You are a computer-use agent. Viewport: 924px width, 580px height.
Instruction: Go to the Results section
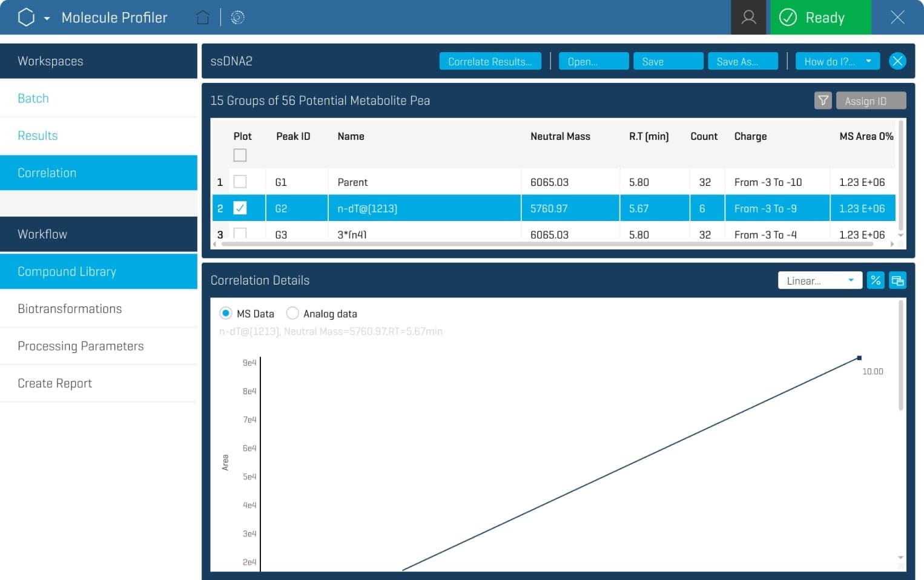(x=38, y=136)
